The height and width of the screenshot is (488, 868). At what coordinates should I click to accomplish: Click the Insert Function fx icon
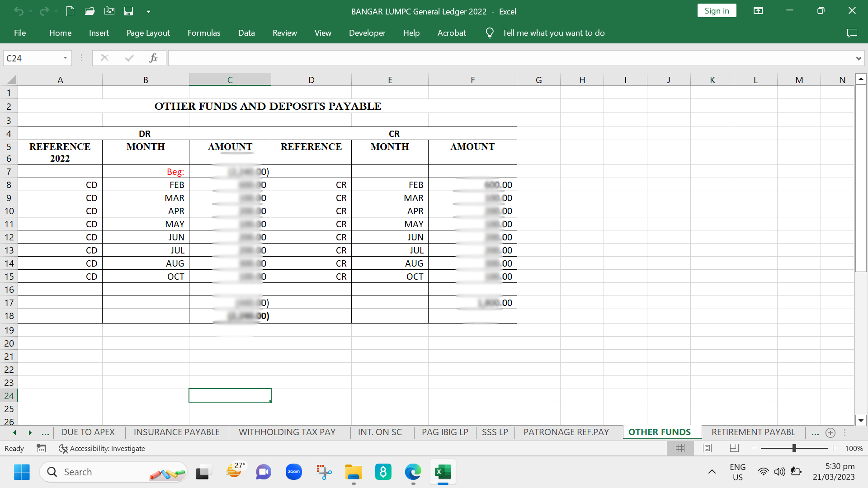click(x=153, y=58)
